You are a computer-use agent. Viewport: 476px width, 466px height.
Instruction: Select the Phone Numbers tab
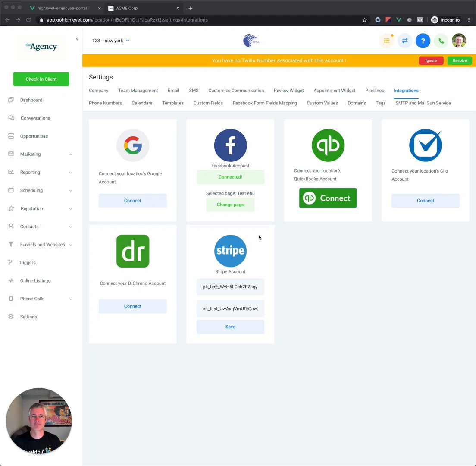coord(105,103)
